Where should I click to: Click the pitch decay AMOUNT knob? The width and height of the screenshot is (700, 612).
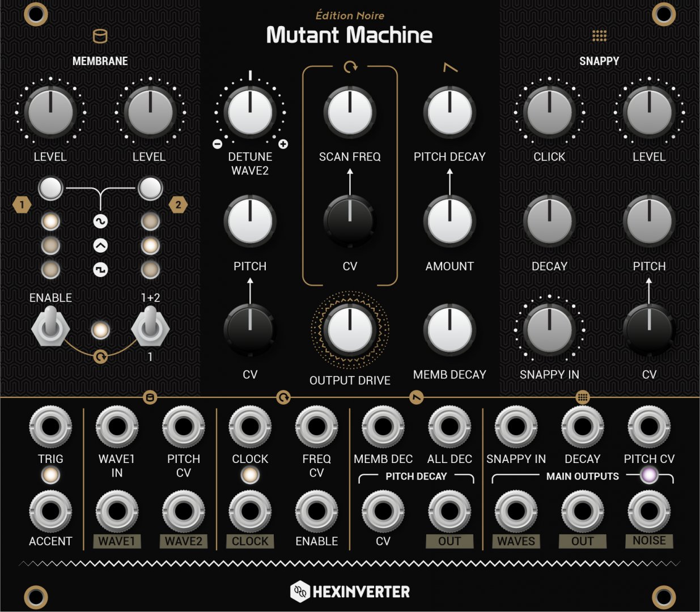(x=449, y=221)
